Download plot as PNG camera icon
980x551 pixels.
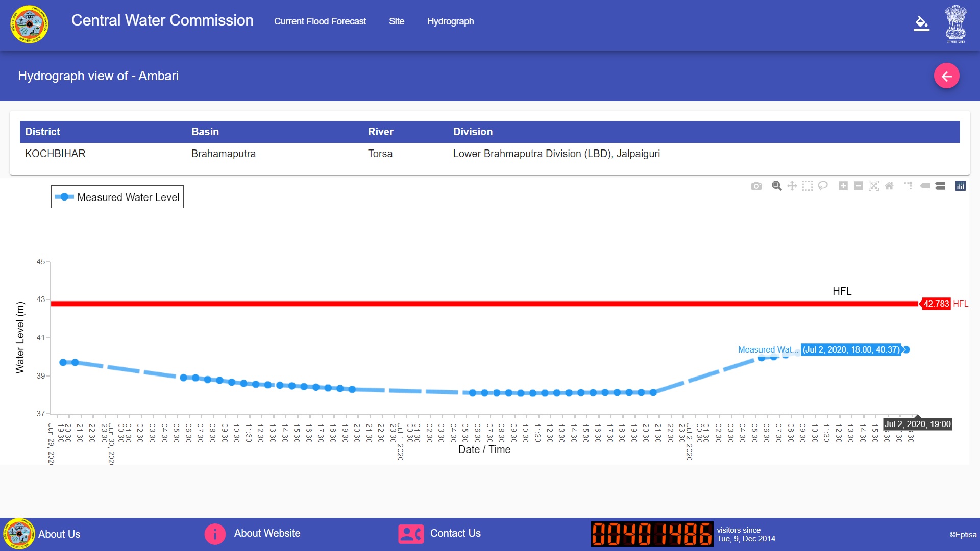(756, 186)
